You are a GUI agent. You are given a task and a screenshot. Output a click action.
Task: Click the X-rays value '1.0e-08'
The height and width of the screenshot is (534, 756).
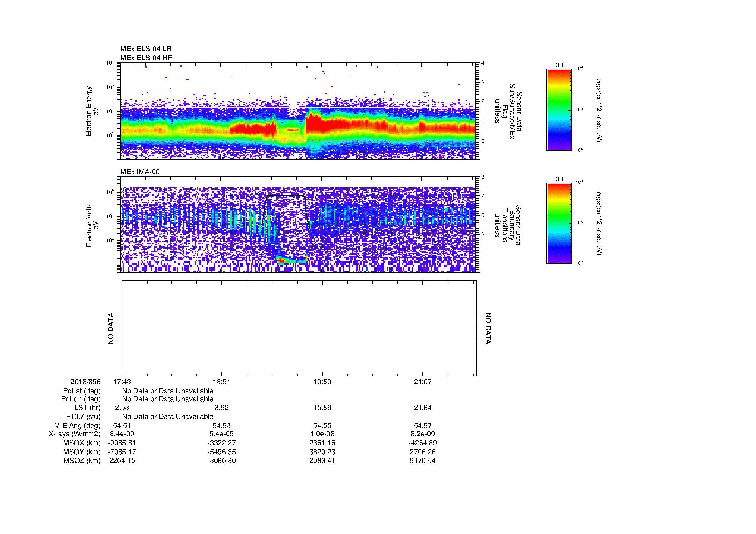point(322,434)
